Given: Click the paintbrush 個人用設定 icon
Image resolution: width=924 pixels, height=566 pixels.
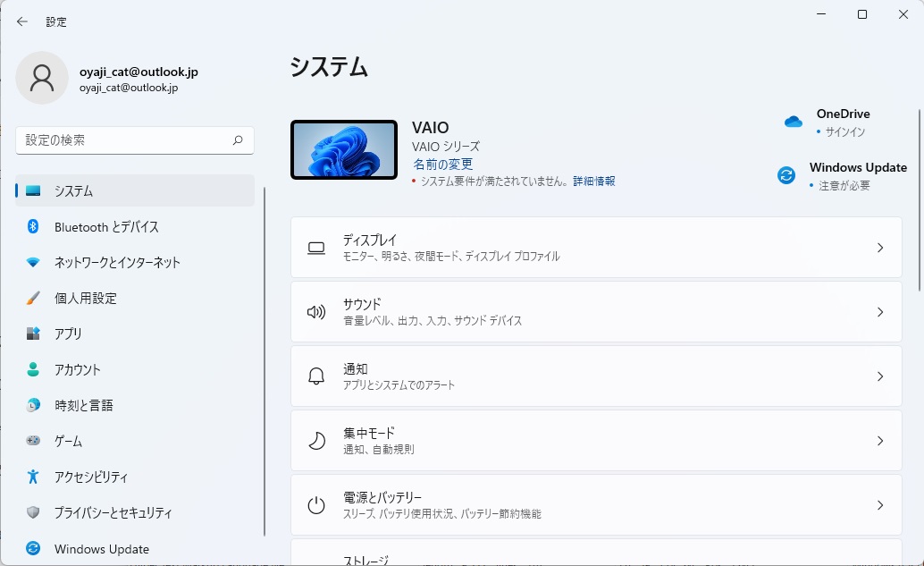Looking at the screenshot, I should click(x=33, y=298).
